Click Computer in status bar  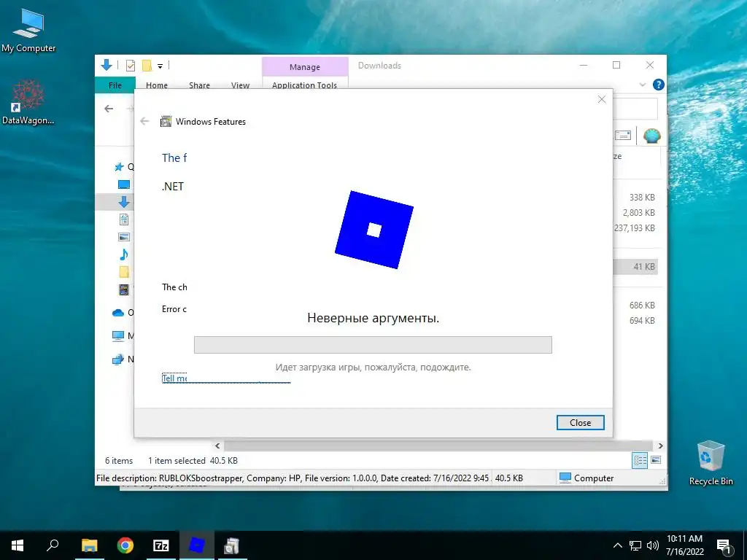coord(587,478)
